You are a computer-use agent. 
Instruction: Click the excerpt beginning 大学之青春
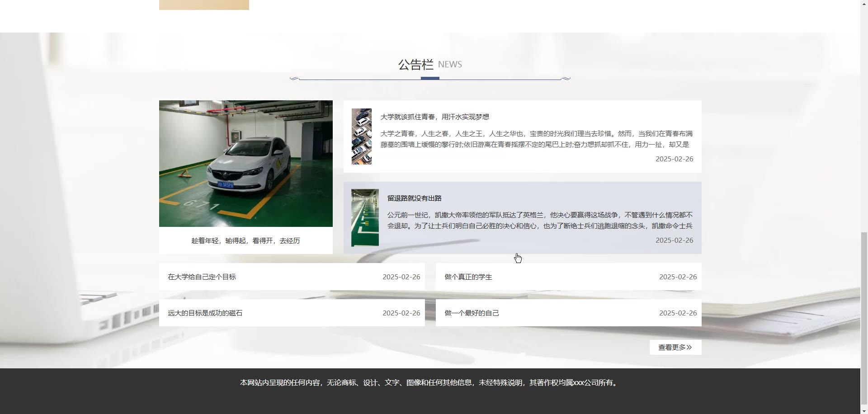pos(536,139)
